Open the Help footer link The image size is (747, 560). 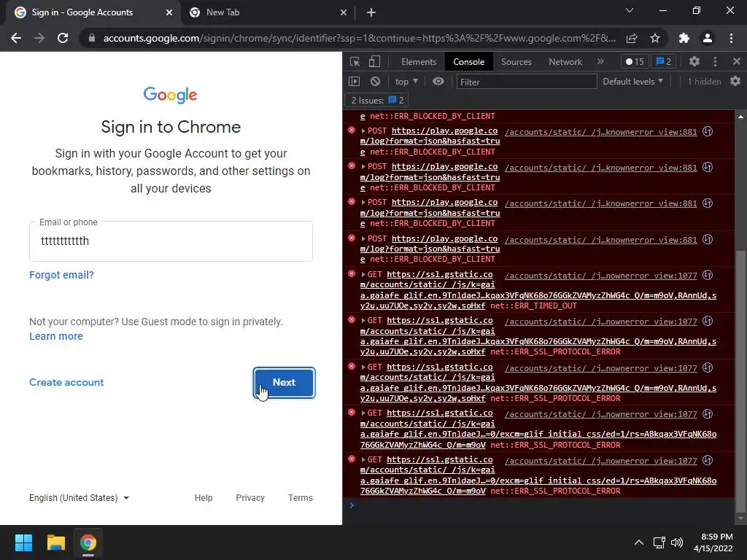[x=204, y=497]
